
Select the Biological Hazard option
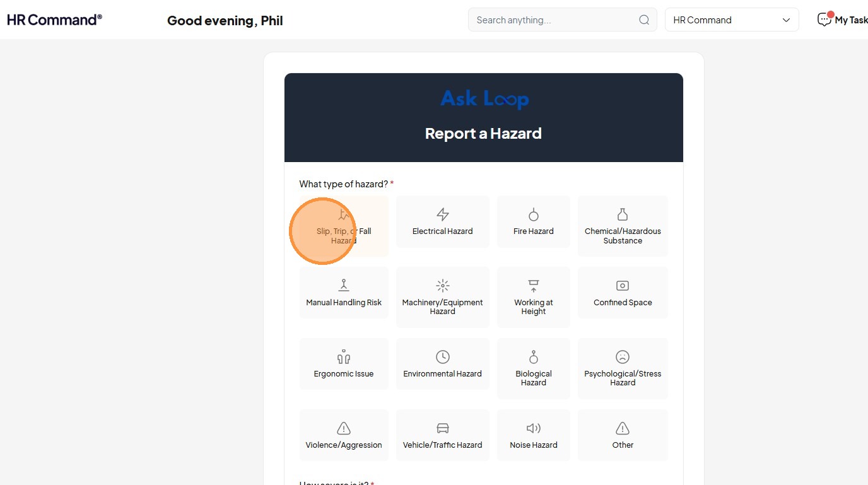click(534, 368)
